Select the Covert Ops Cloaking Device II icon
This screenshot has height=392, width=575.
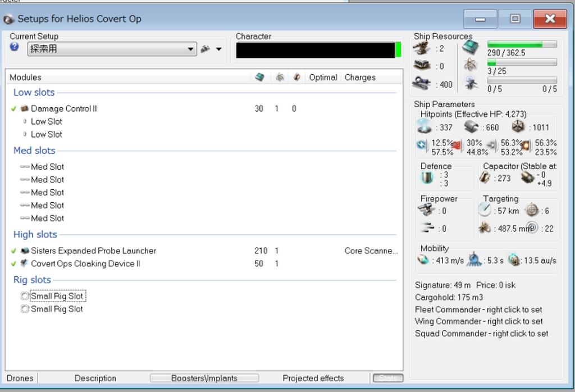25,263
